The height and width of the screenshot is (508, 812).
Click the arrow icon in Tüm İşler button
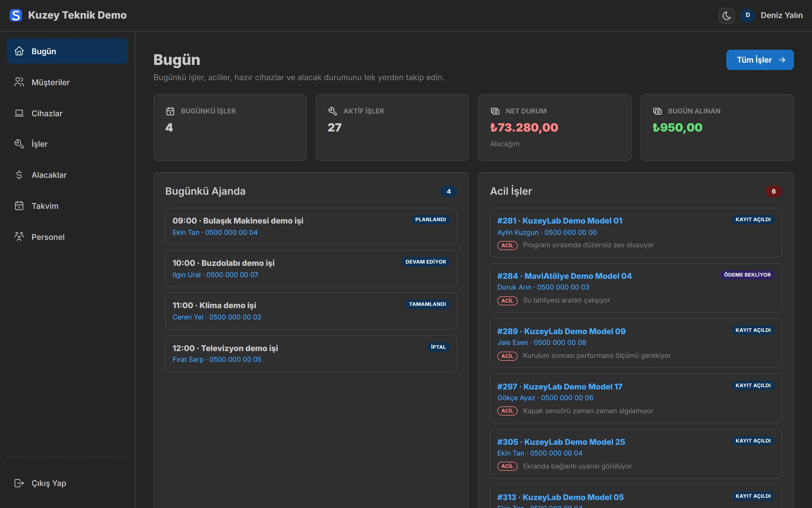782,60
